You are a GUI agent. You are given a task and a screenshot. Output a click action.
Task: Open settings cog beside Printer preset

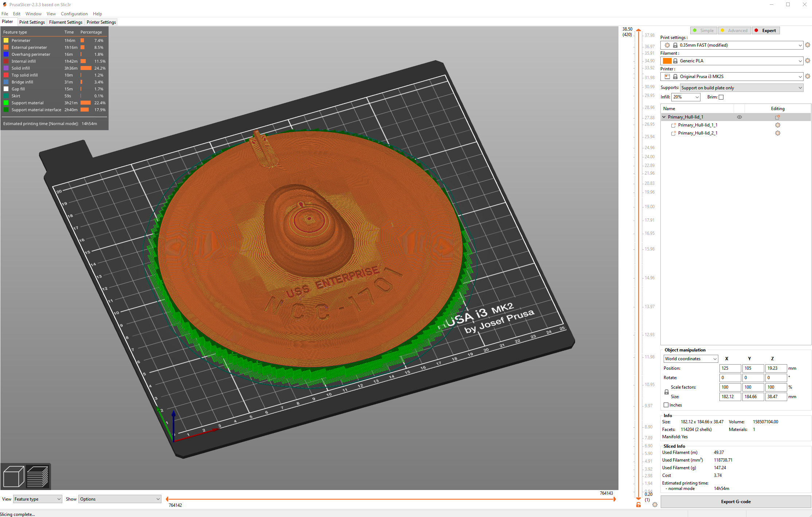click(x=808, y=77)
